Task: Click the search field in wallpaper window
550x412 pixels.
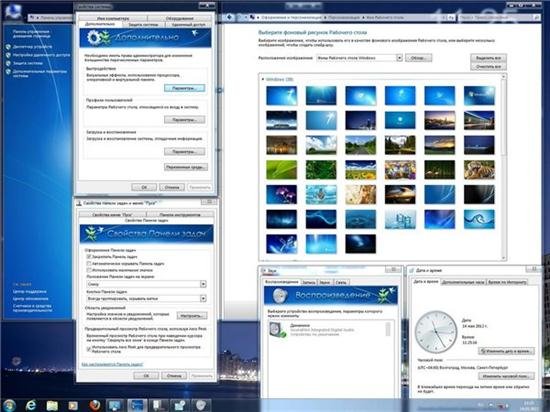Action: tap(499, 17)
